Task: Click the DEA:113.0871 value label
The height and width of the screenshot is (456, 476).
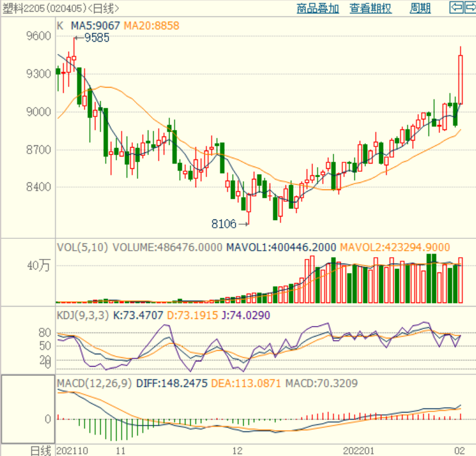Action: pos(246,384)
